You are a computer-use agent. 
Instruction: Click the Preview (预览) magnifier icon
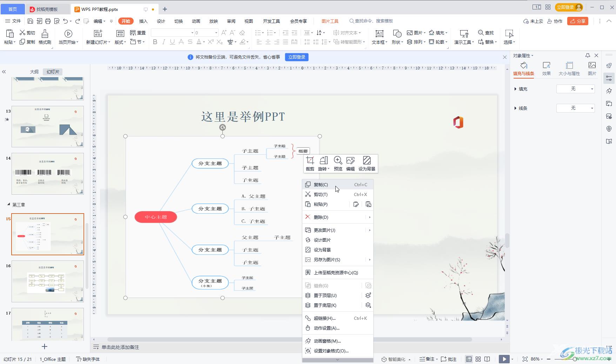(x=338, y=161)
